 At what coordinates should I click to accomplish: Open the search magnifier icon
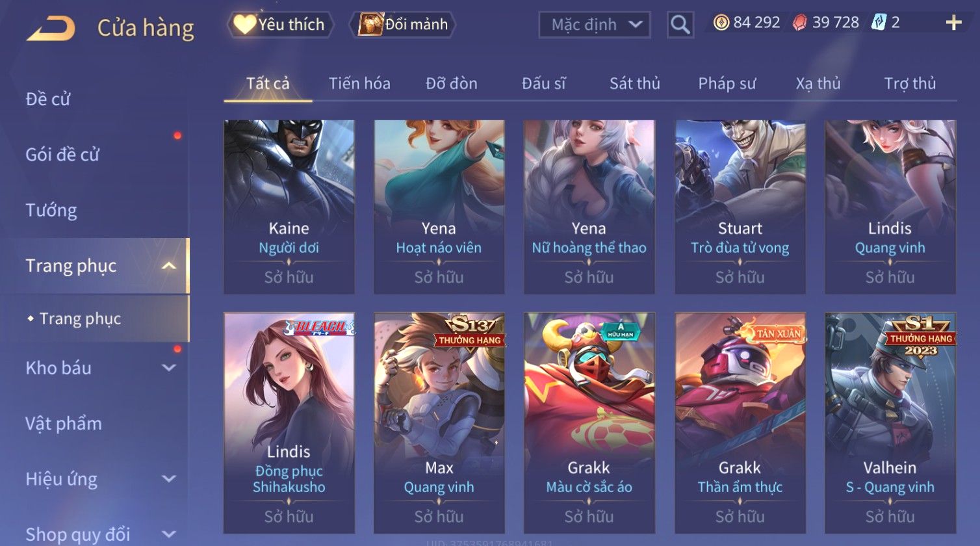tap(680, 25)
